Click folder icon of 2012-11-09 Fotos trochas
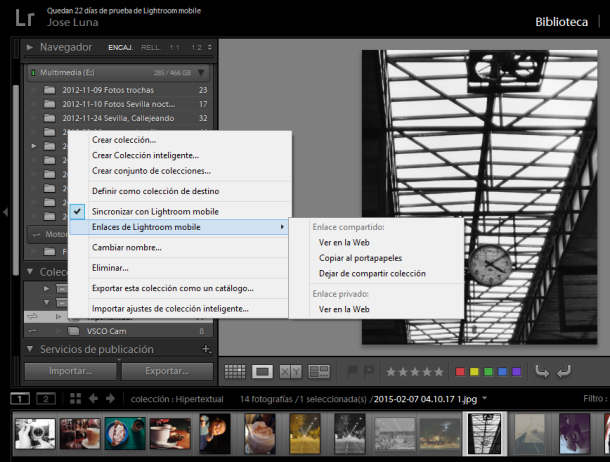The height and width of the screenshot is (462, 610). [49, 90]
